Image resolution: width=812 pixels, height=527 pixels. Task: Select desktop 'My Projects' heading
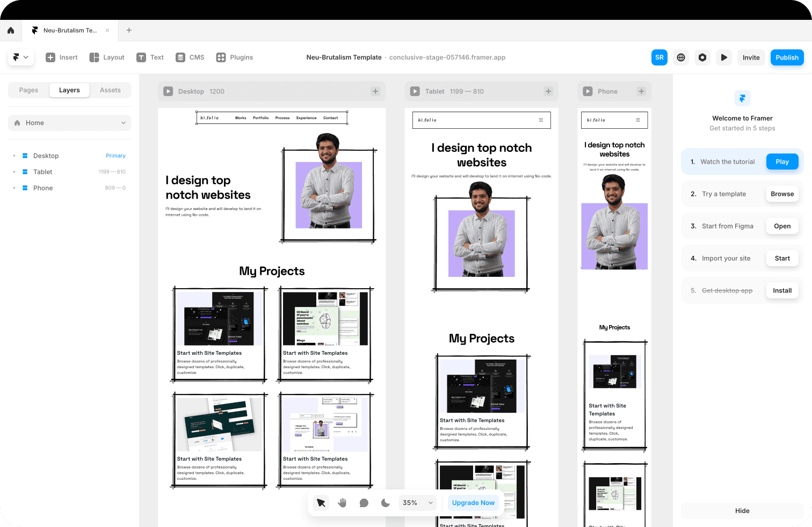(x=272, y=271)
